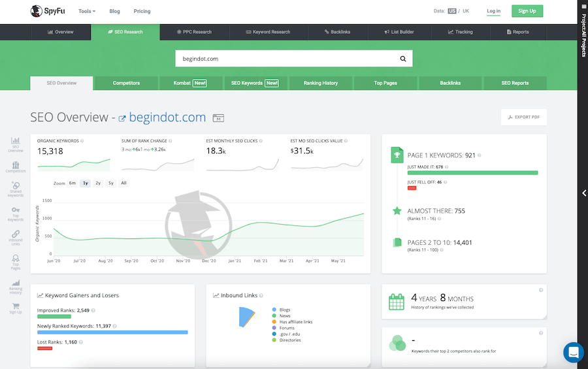This screenshot has height=369, width=588.
Task: Set chart zoom to 6m
Action: pos(73,183)
